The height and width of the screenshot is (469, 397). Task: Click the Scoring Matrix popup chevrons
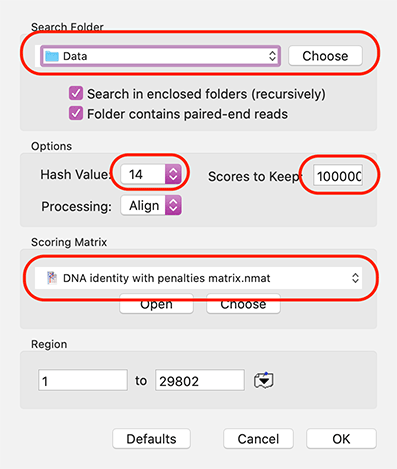tap(355, 278)
